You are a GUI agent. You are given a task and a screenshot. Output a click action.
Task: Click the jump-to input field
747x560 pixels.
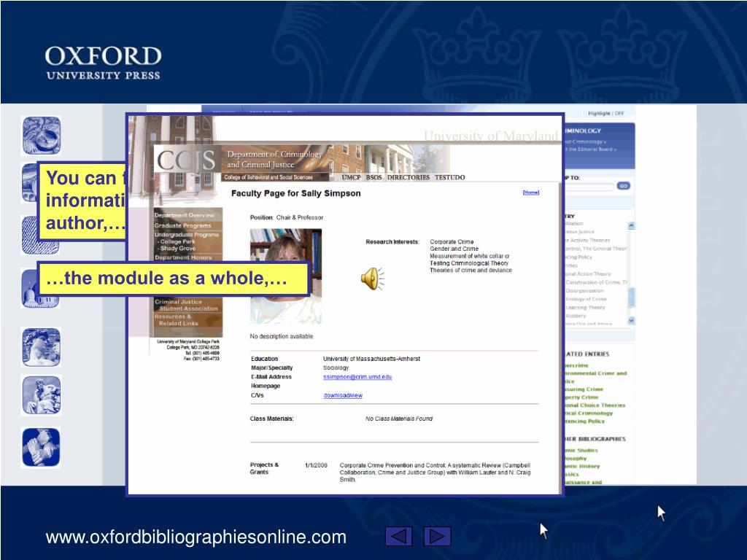tap(589, 186)
